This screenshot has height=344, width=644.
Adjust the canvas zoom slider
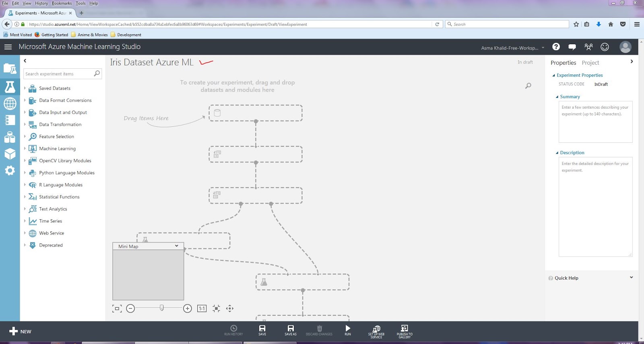(161, 308)
